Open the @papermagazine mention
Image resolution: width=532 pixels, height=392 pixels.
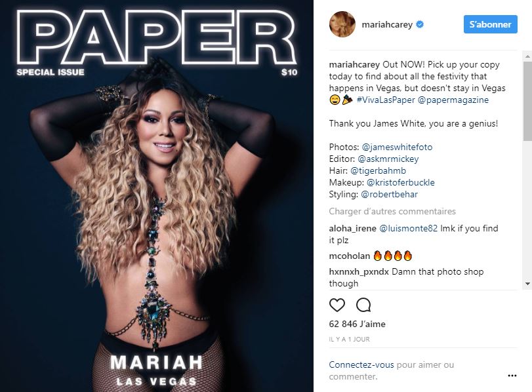453,100
